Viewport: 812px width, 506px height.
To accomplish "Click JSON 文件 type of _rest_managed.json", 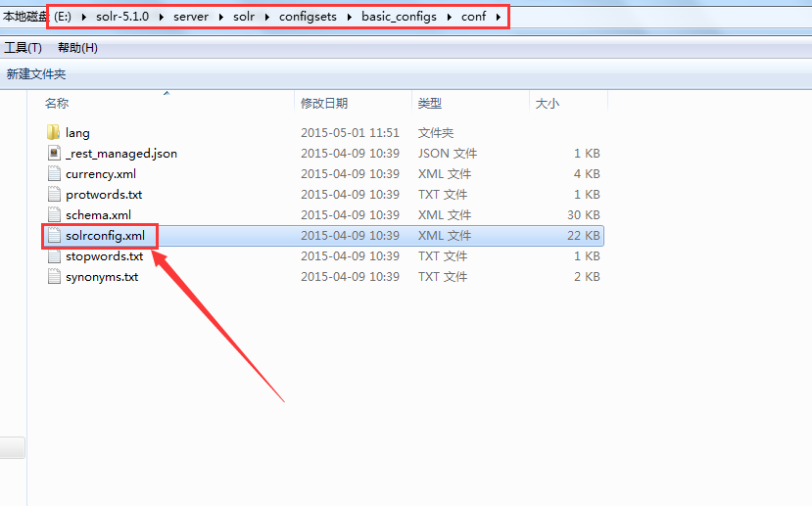I will tap(448, 154).
